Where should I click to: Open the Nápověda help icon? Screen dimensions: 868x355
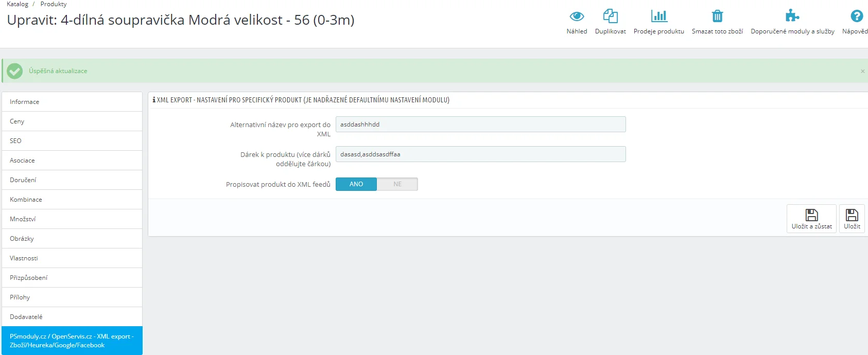click(856, 16)
